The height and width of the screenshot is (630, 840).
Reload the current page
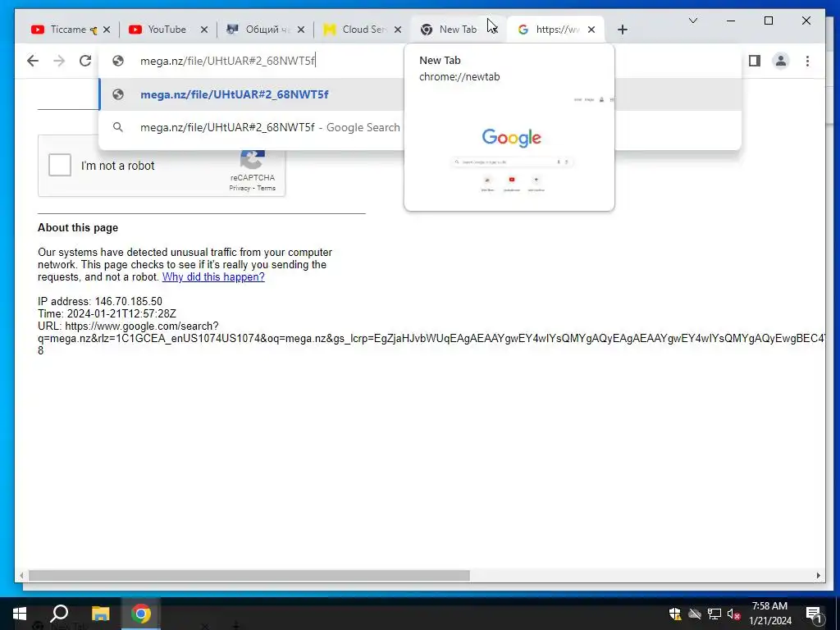[x=85, y=61]
